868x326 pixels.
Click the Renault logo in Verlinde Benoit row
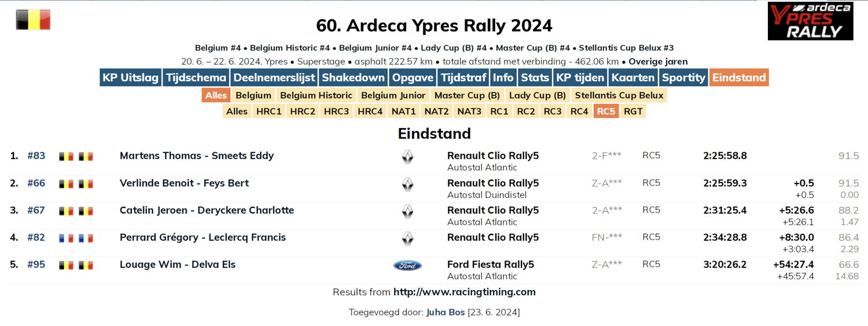(x=407, y=184)
